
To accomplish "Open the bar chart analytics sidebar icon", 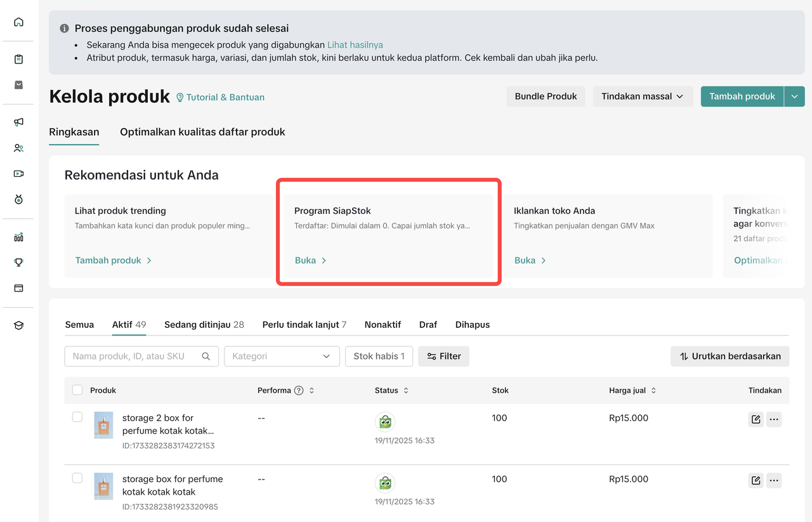I will click(x=18, y=237).
